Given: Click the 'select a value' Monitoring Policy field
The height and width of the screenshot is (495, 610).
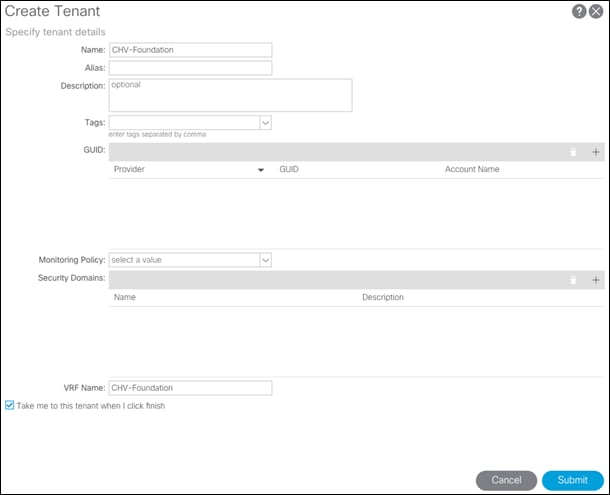Looking at the screenshot, I should [184, 260].
